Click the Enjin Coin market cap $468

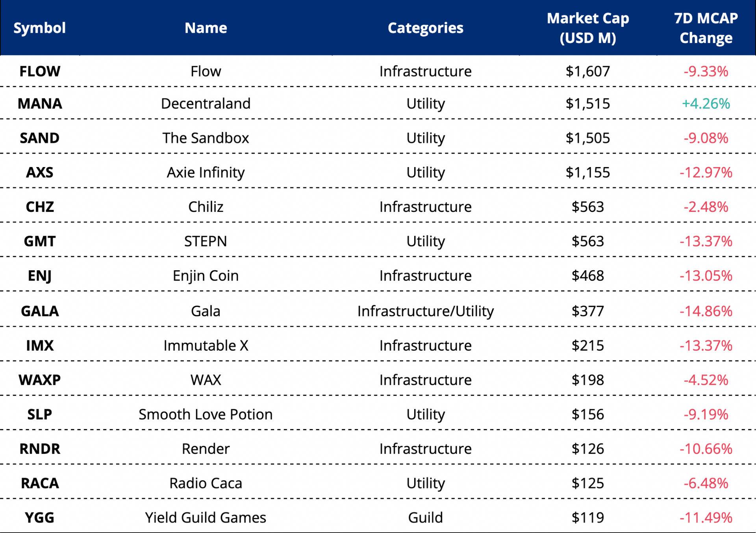click(587, 275)
